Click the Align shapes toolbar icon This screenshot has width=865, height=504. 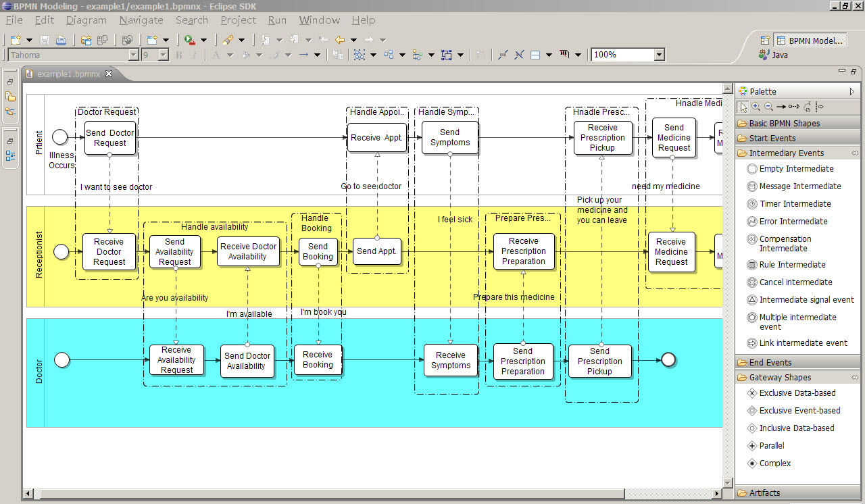tap(418, 55)
